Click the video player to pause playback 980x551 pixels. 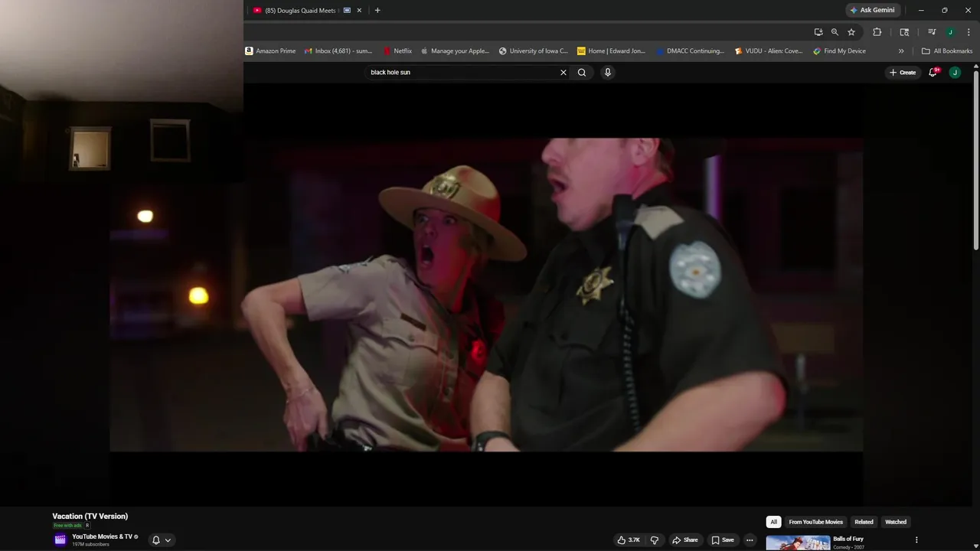[486, 295]
